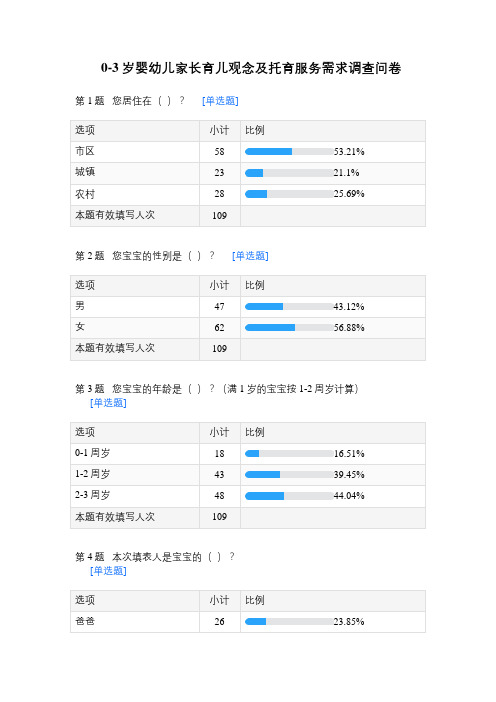Click the count 48 for 2-3 周岁
The width and height of the screenshot is (496, 702).
point(219,496)
